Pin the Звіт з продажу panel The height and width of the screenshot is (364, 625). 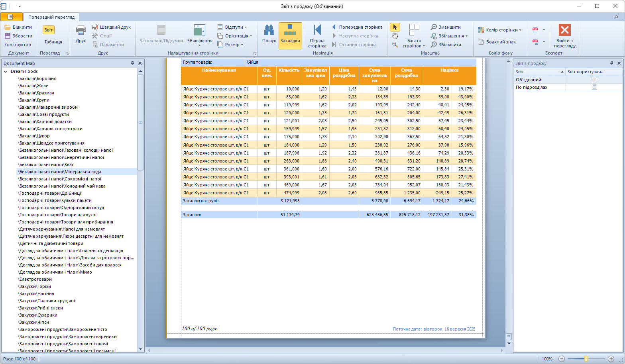tap(611, 63)
